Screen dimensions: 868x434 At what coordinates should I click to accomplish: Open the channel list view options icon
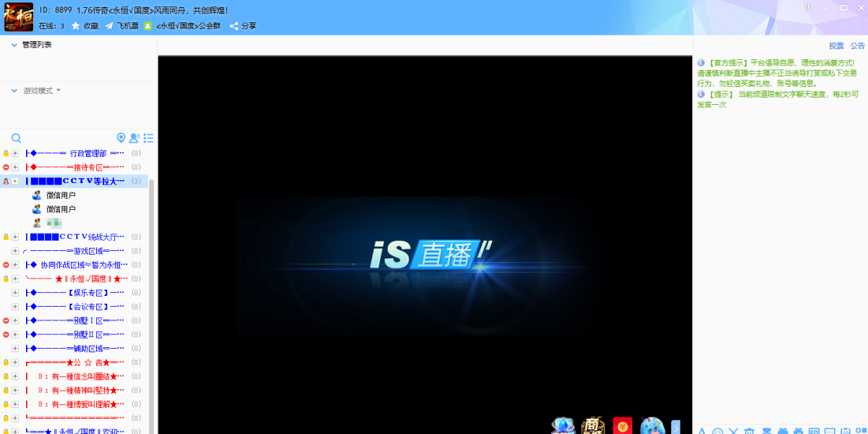[x=148, y=138]
